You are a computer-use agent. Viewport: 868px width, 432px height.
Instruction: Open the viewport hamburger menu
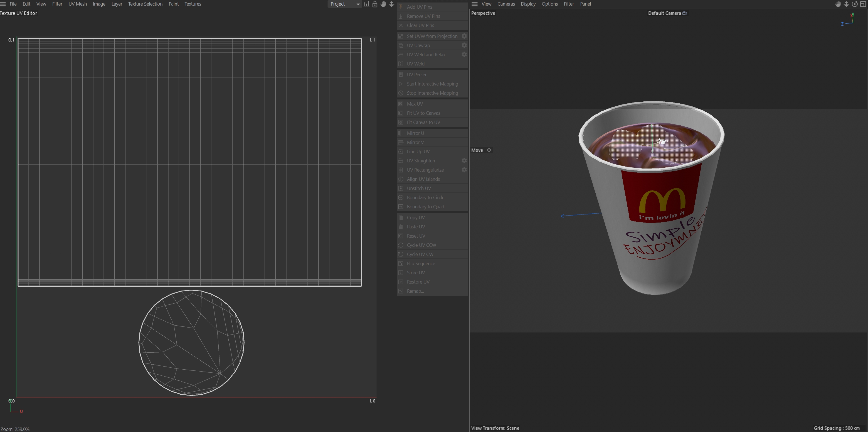[x=474, y=4]
